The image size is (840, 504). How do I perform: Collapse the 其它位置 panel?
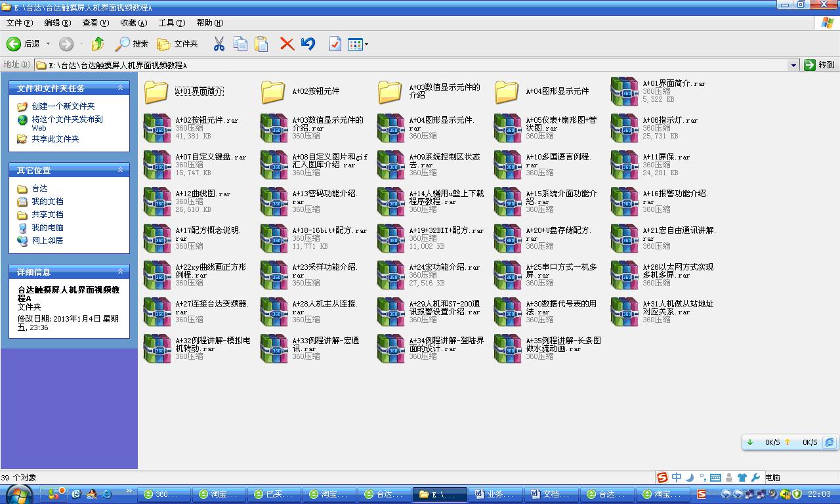click(120, 170)
